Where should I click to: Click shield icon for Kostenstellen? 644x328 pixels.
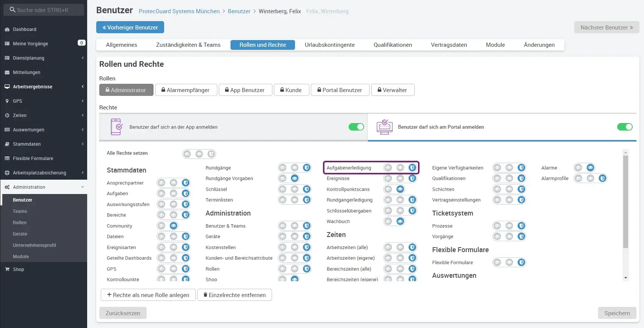[307, 248]
